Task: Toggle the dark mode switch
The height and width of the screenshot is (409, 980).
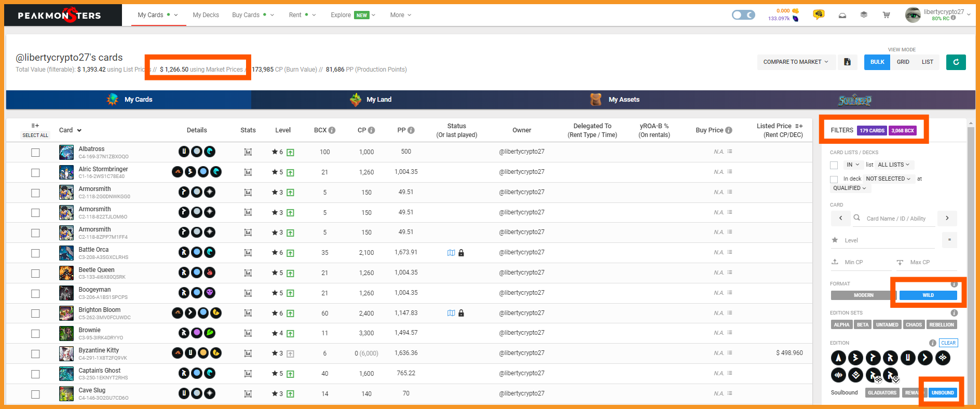Action: tap(743, 15)
